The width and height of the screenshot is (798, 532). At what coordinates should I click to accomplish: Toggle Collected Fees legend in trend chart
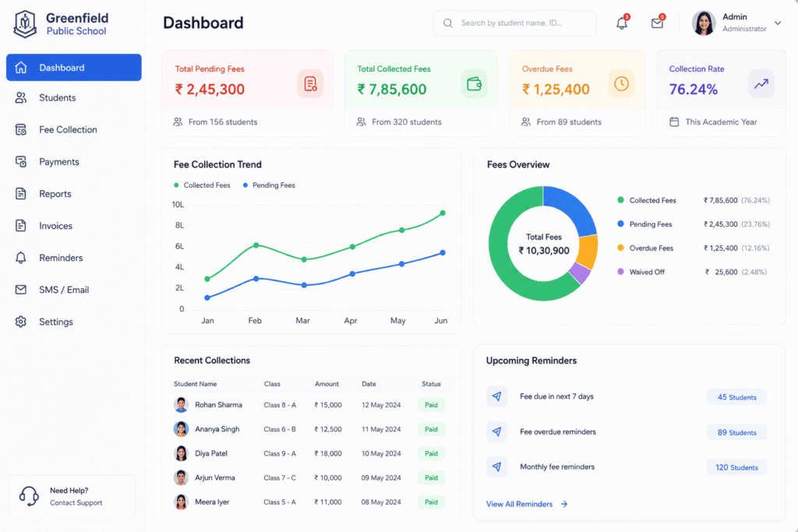(x=202, y=185)
